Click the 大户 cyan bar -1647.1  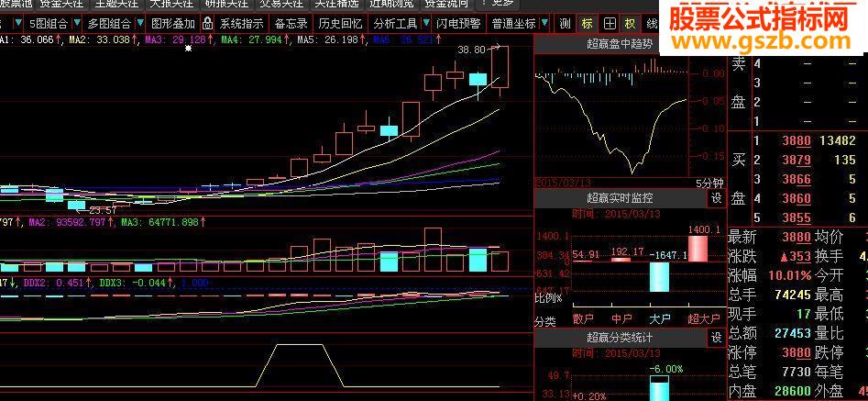659,276
